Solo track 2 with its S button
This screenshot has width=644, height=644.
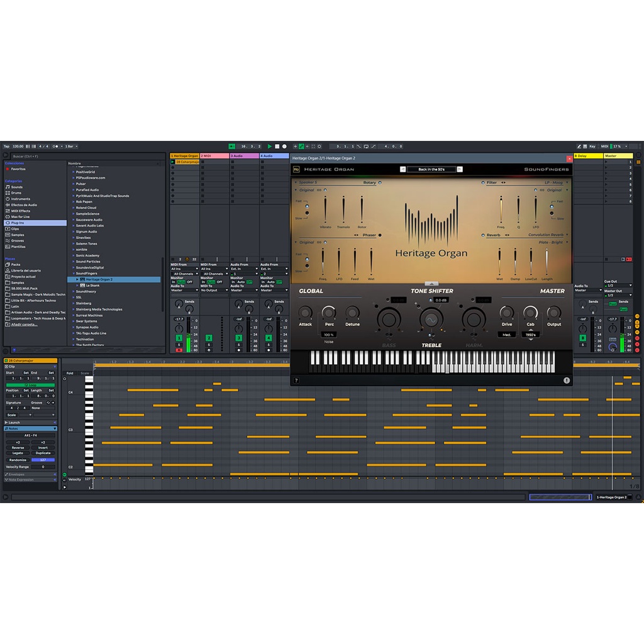point(209,345)
